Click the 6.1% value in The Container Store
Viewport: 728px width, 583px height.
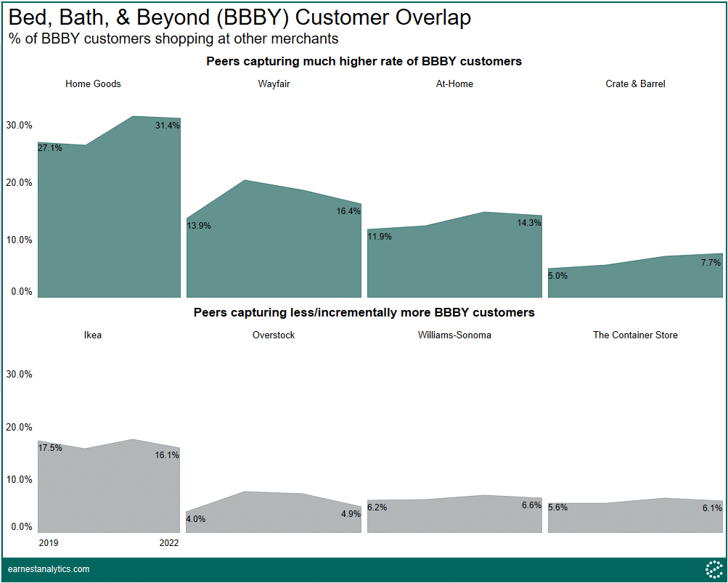712,508
